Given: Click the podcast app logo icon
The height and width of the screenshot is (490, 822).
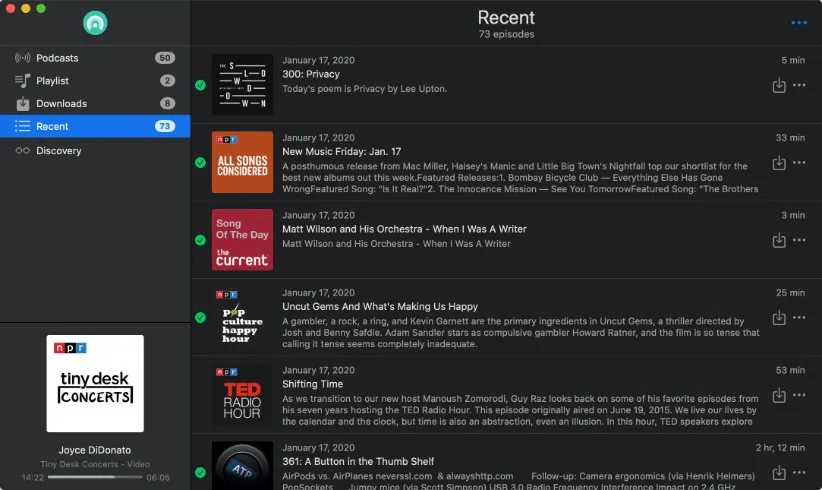Looking at the screenshot, I should 95,22.
